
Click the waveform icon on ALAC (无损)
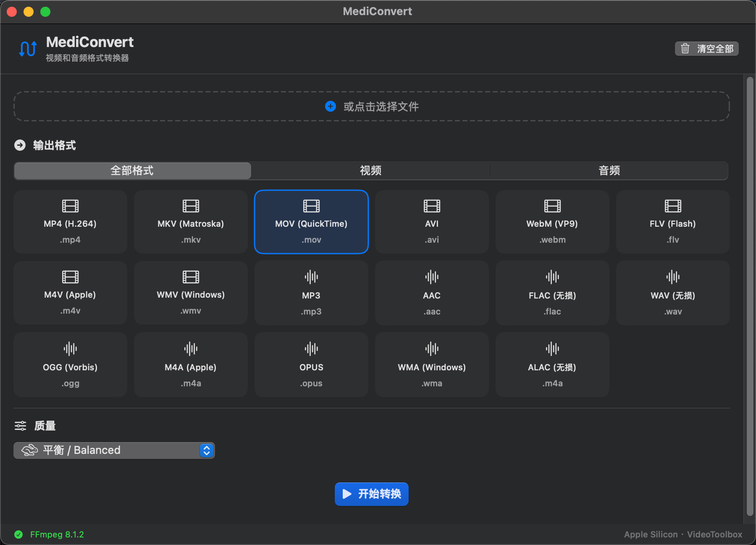point(552,348)
